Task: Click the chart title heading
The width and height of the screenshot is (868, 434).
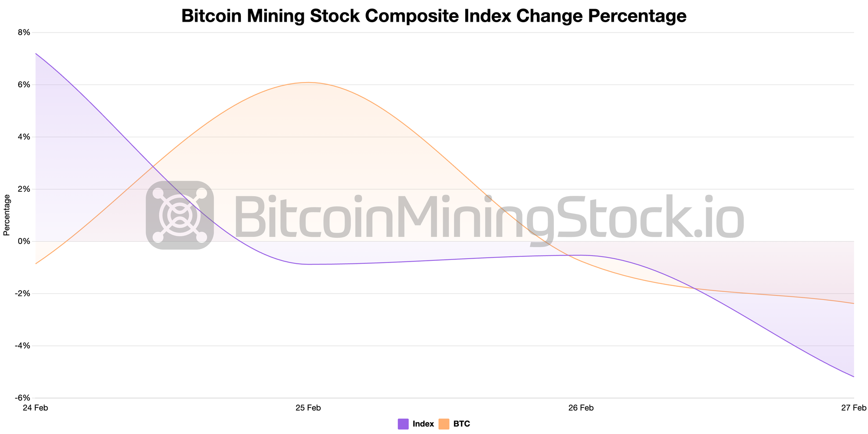Action: click(x=434, y=16)
